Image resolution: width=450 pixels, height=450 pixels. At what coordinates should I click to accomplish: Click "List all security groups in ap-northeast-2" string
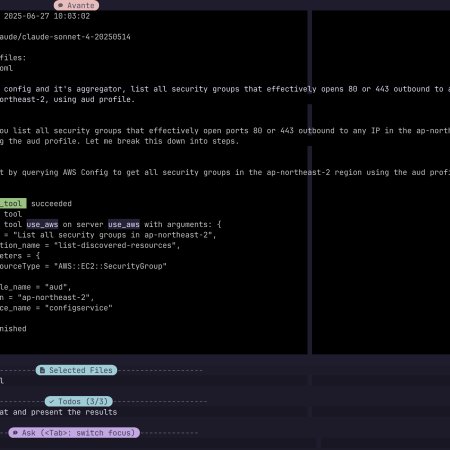coord(113,235)
